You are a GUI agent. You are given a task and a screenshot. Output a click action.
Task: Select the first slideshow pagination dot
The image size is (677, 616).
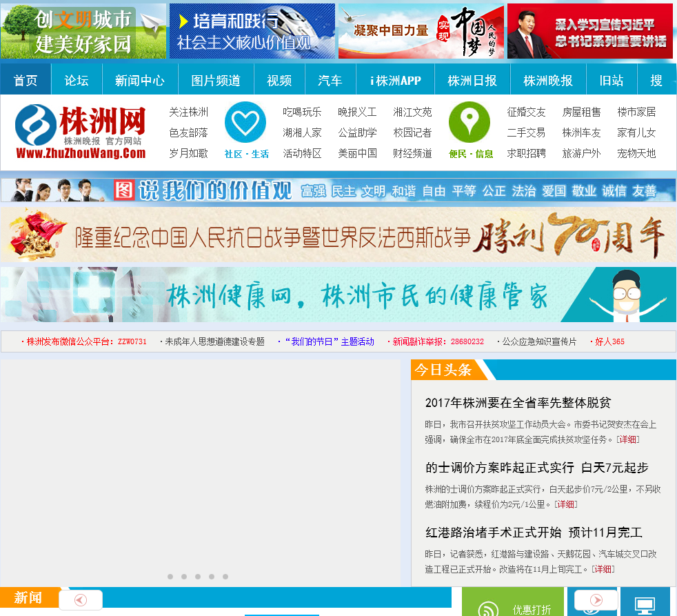tap(170, 577)
